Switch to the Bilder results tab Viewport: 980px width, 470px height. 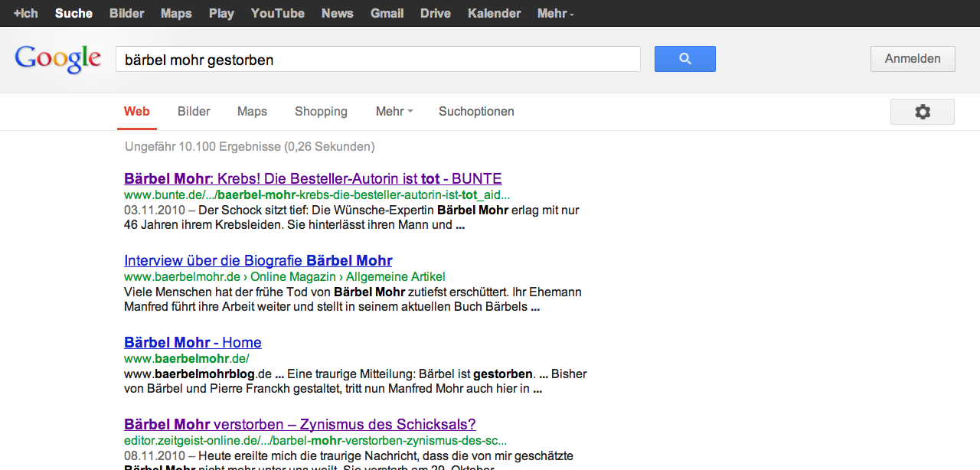point(194,112)
